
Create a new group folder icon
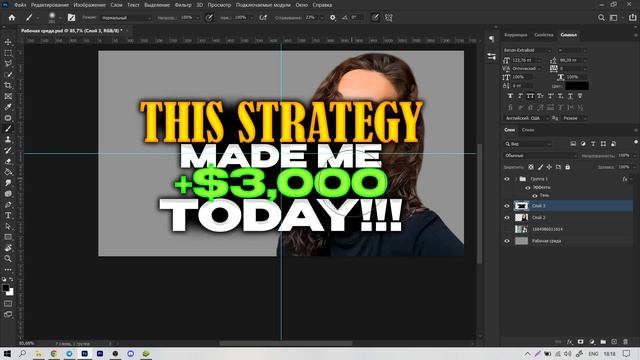pyautogui.click(x=603, y=342)
